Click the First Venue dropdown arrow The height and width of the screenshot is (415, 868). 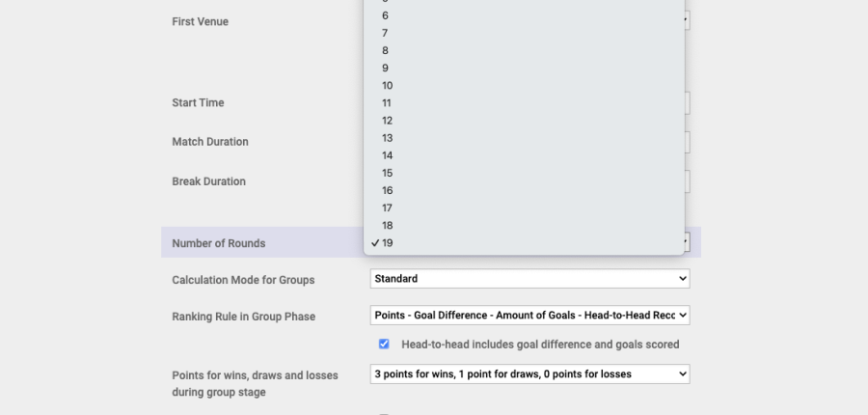point(686,20)
